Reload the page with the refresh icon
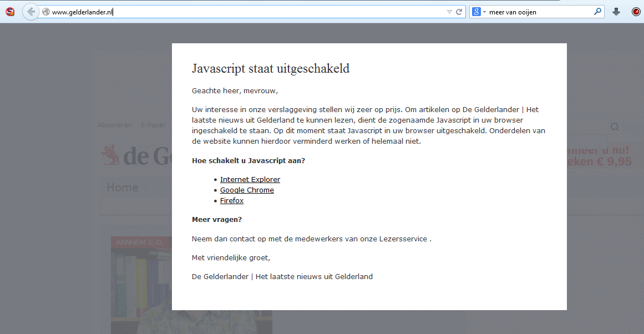644x334 pixels. click(459, 12)
